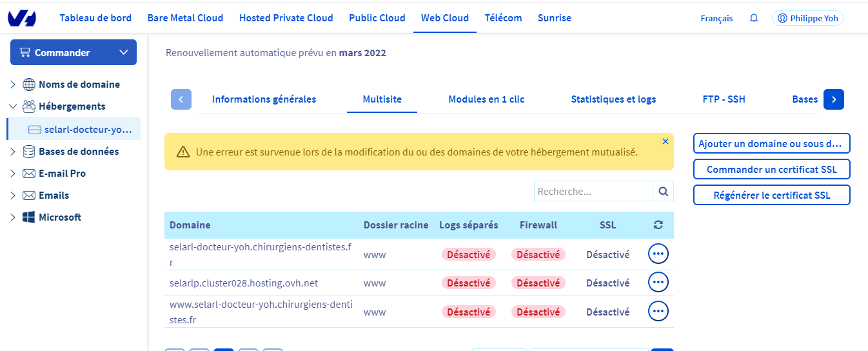Expand the E-mail Pro section

pyautogui.click(x=13, y=174)
